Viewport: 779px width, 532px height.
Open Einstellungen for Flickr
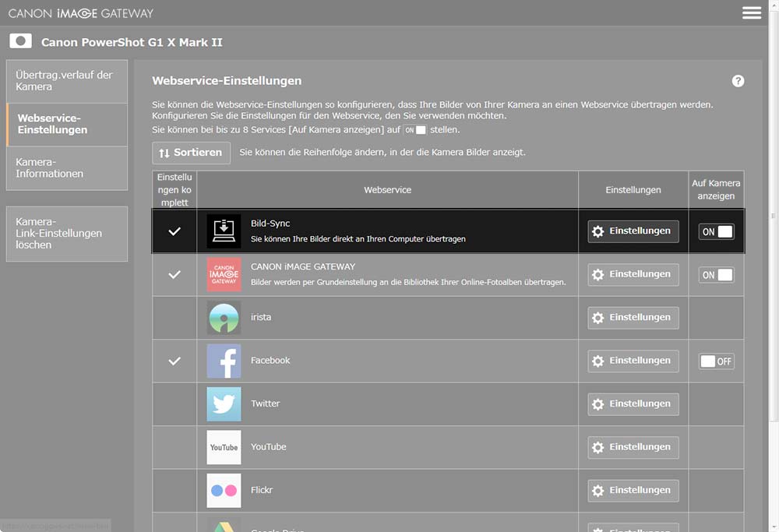pos(633,491)
